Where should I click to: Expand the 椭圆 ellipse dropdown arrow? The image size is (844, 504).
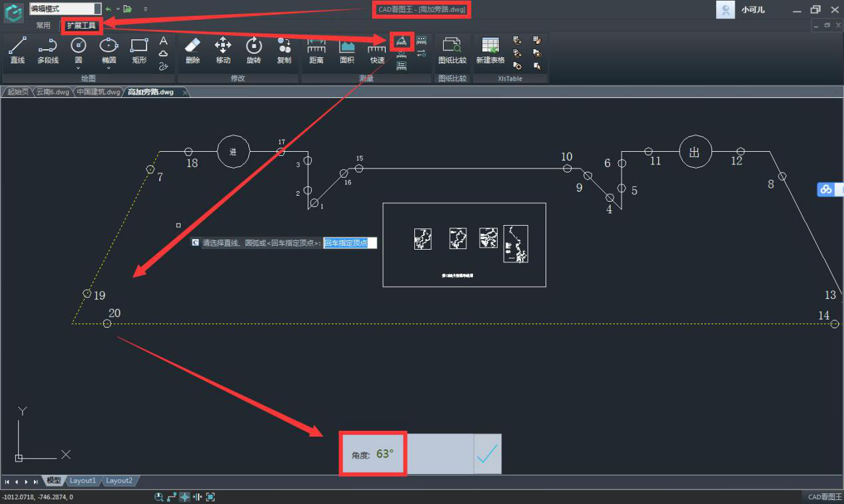[109, 67]
